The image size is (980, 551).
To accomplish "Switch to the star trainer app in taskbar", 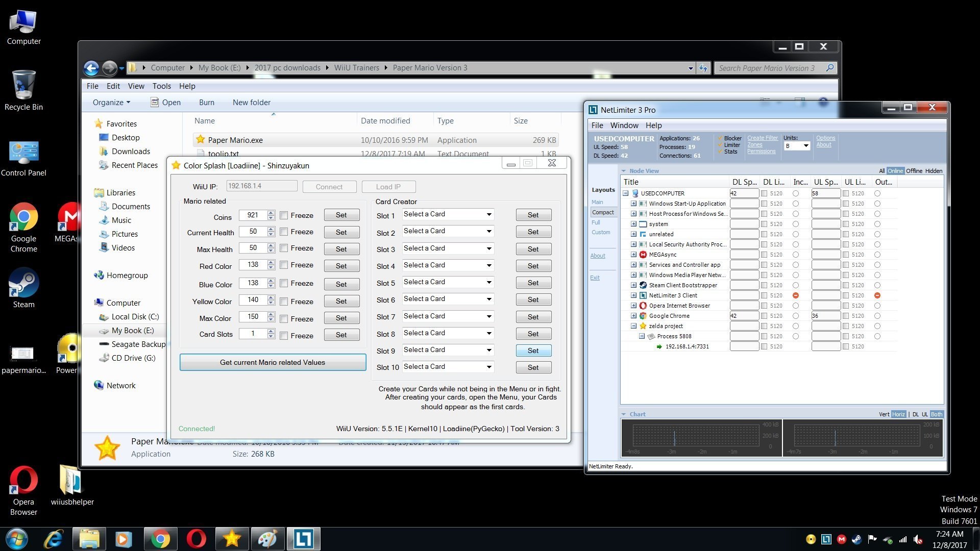I will (x=232, y=539).
